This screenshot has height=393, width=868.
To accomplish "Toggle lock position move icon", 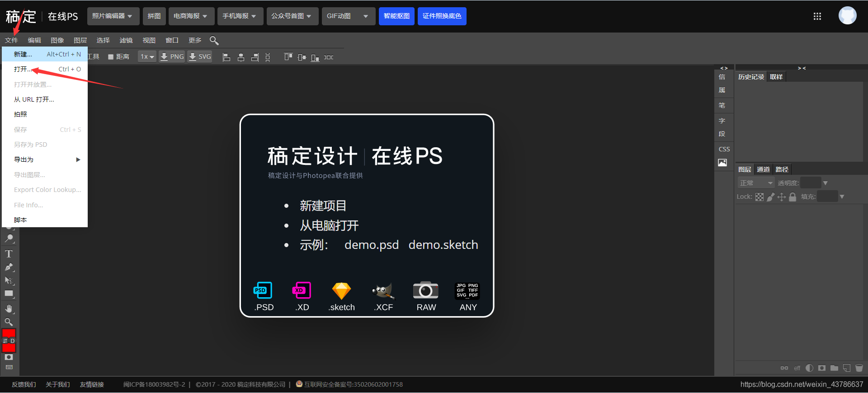I will coord(782,197).
